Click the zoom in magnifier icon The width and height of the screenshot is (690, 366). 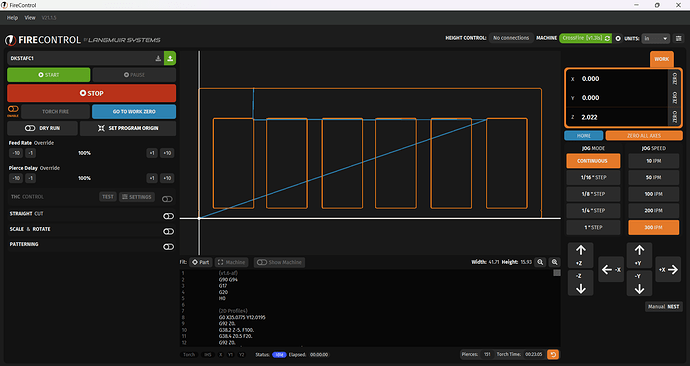pyautogui.click(x=554, y=262)
